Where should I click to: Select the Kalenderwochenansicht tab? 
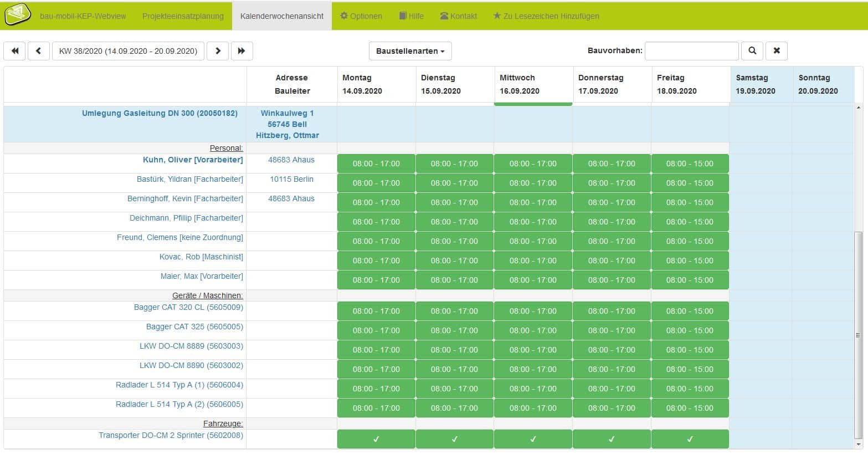tap(282, 16)
